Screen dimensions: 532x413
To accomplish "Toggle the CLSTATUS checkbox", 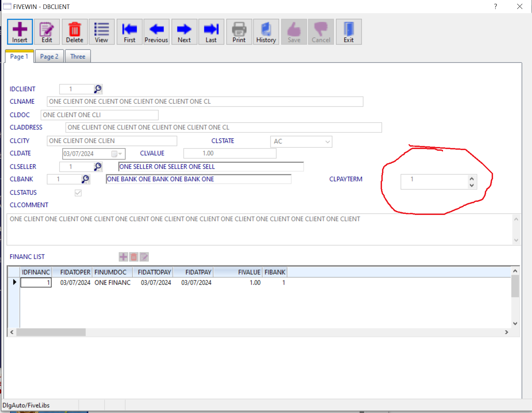I will [x=78, y=193].
